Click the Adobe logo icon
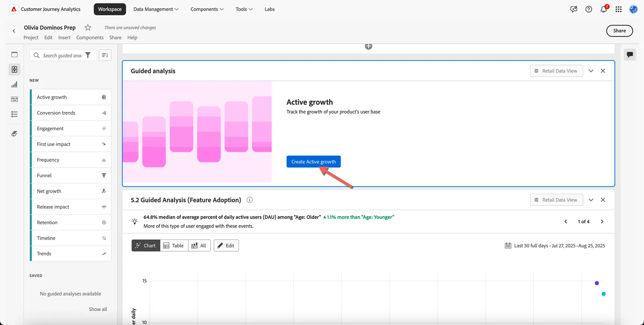The width and height of the screenshot is (644, 325). pos(14,9)
